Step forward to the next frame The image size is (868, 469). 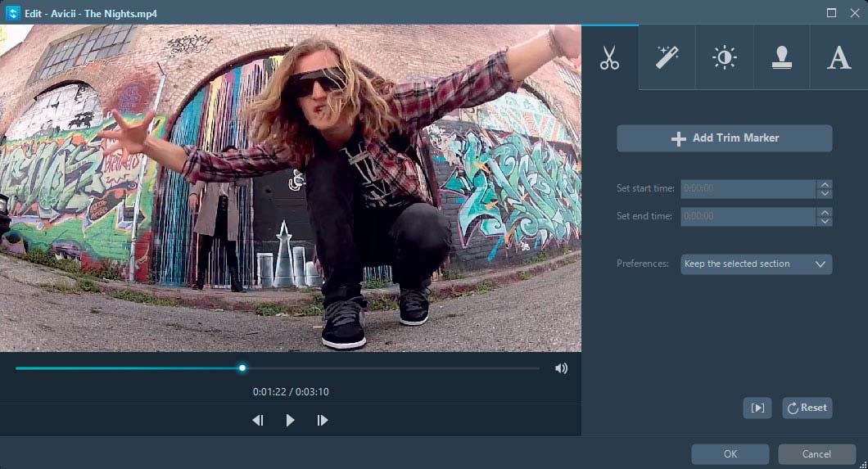(322, 421)
